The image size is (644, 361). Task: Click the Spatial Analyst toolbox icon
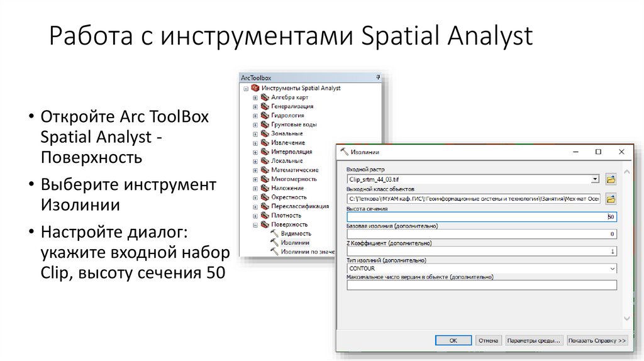pos(255,88)
